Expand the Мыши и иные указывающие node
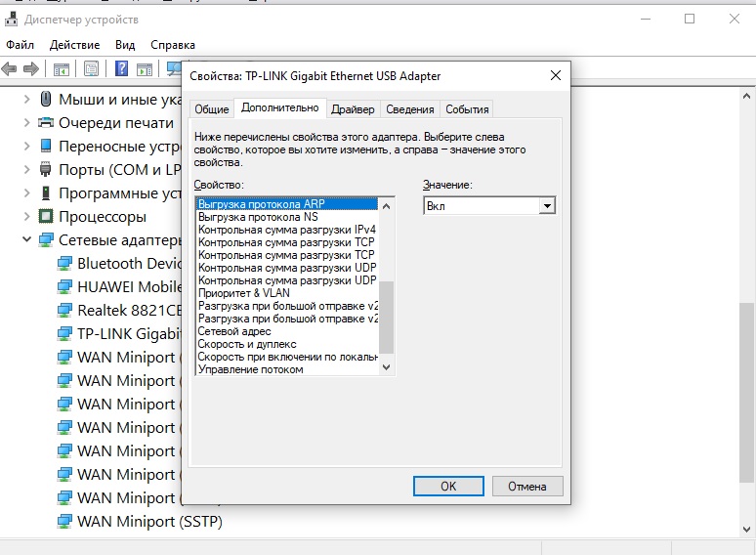 pyautogui.click(x=26, y=100)
